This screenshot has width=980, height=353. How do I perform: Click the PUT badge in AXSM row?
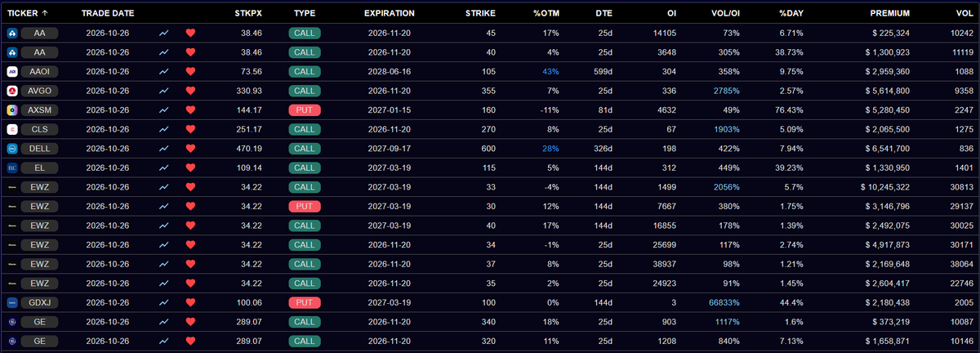click(305, 109)
